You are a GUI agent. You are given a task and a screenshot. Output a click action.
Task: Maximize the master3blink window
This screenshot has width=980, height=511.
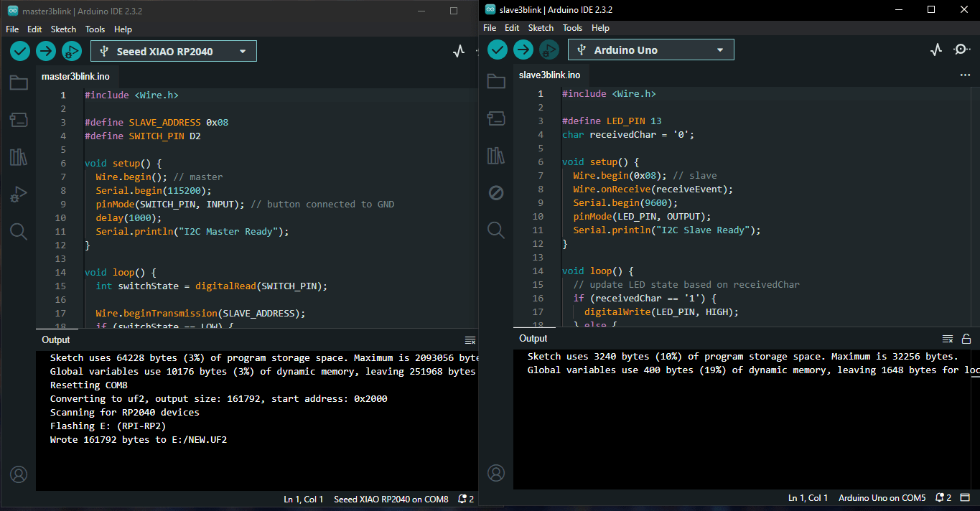454,11
